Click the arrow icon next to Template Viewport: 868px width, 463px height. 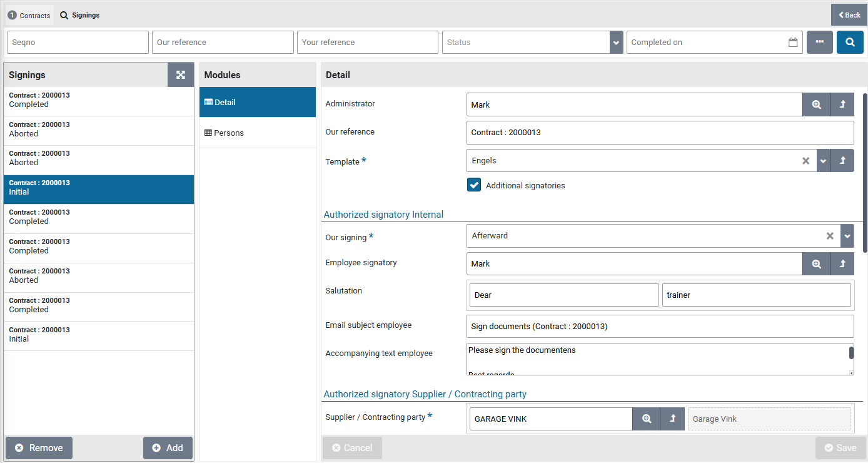[842, 161]
